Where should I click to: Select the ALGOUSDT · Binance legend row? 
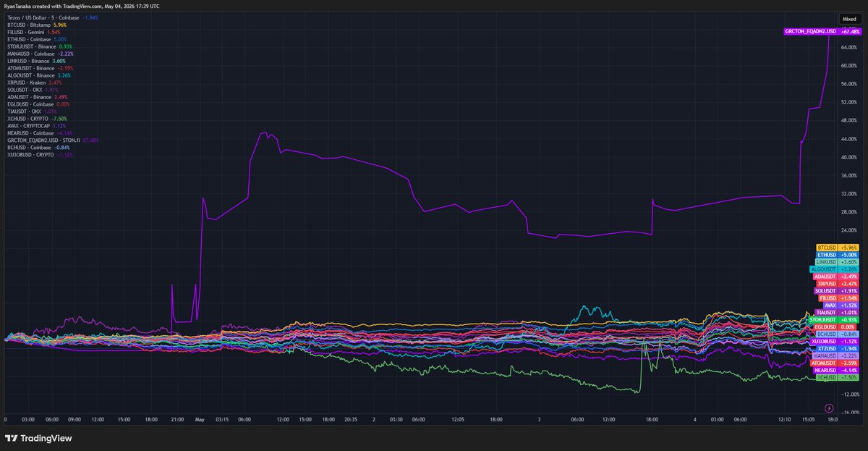39,75
